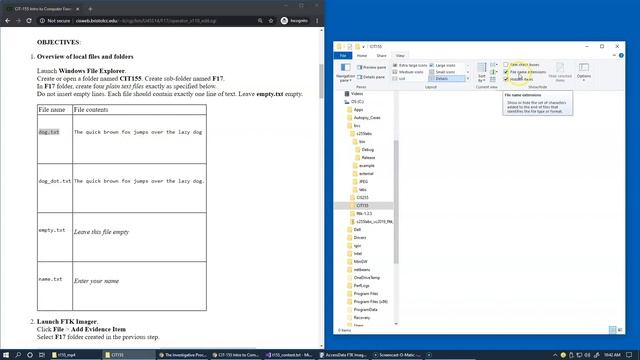Click the Chrome address bar URL
This screenshot has height=360, width=640.
[145, 20]
